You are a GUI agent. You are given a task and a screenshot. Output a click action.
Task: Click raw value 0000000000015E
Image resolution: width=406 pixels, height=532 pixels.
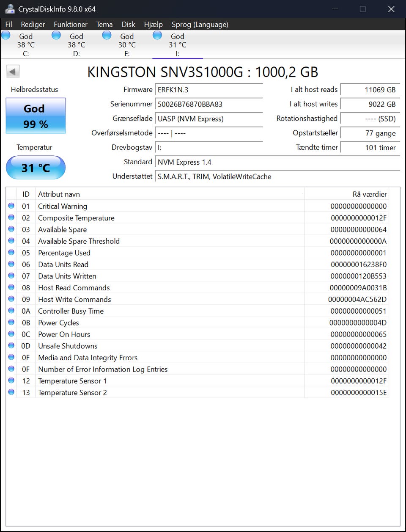pos(359,392)
